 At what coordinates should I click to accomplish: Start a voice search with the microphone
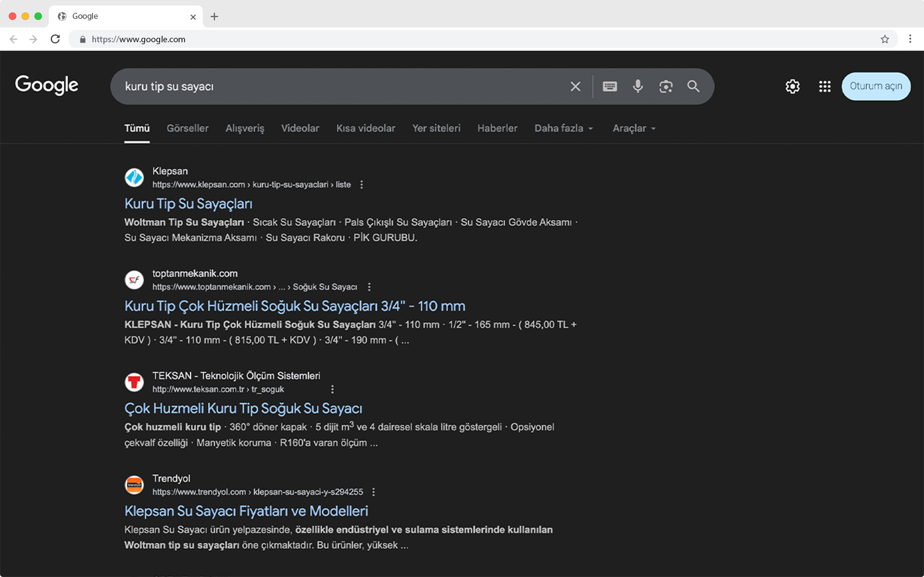pyautogui.click(x=638, y=86)
